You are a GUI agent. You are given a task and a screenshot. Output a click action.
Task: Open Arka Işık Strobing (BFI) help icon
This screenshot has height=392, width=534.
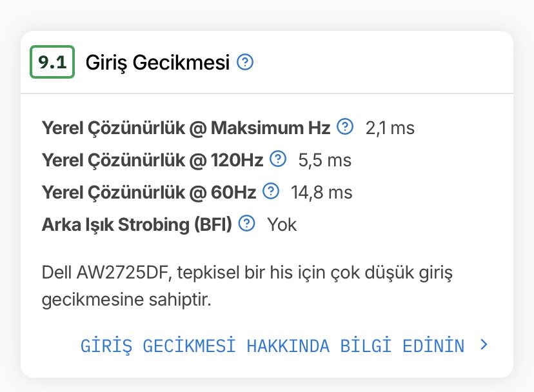[x=247, y=223]
